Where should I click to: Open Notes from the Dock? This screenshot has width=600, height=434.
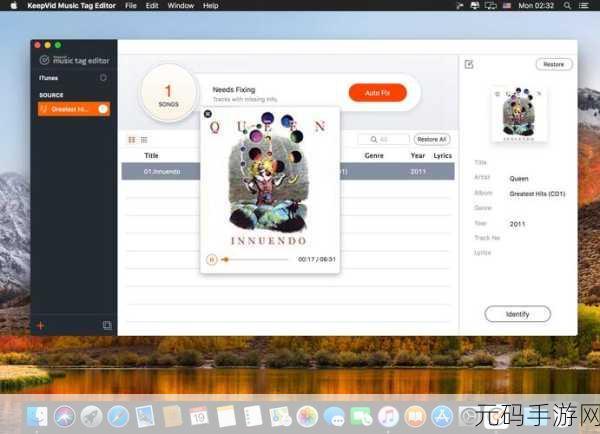point(226,416)
